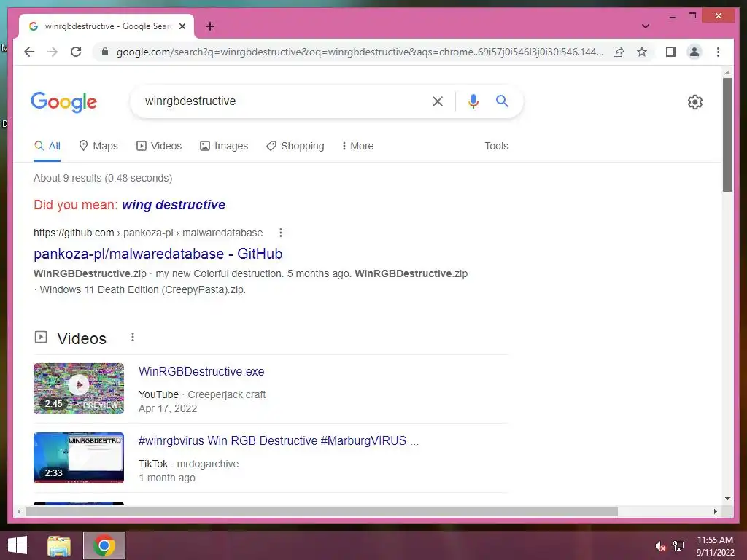Start a voice search with the microphone
Image resolution: width=747 pixels, height=560 pixels.
[x=473, y=101]
